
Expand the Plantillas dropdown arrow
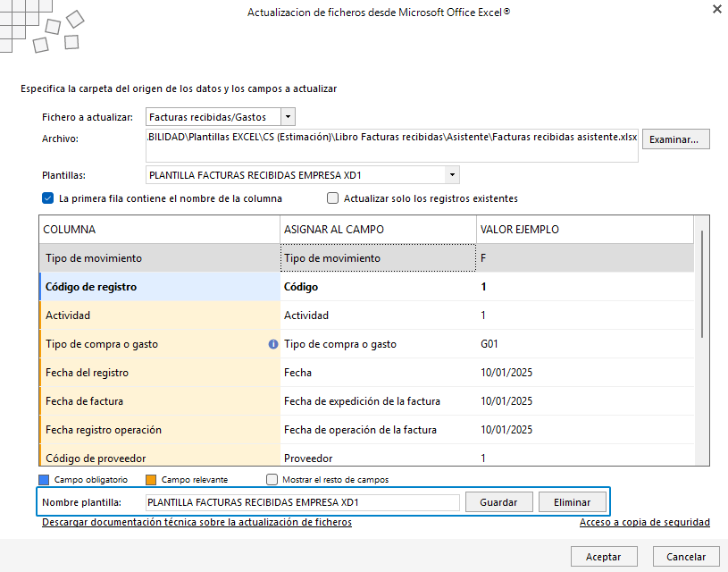(452, 175)
